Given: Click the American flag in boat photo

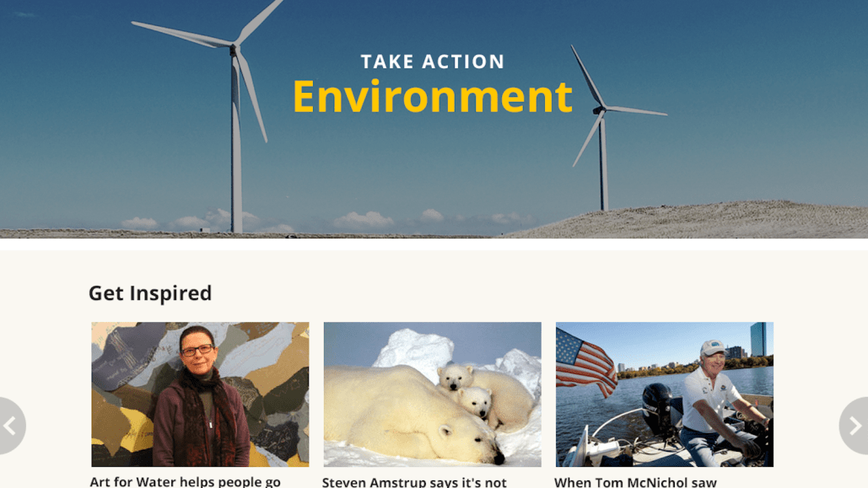Looking at the screenshot, I should pyautogui.click(x=585, y=362).
